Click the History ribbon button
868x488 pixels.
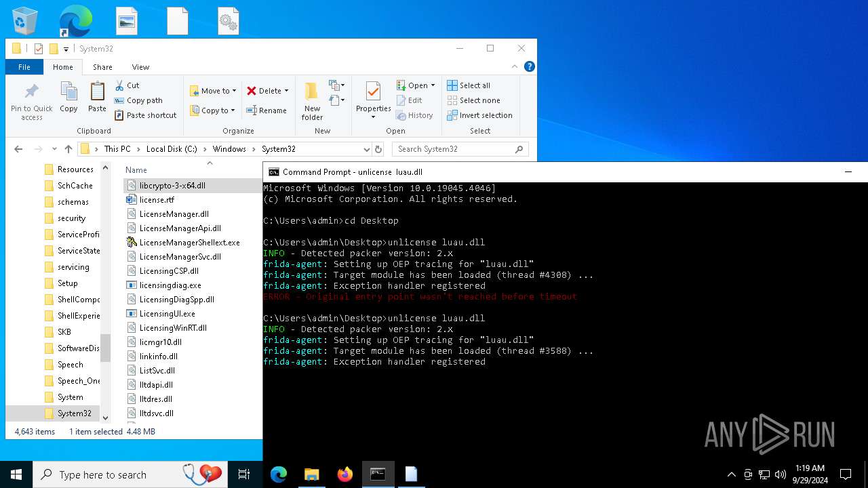414,115
